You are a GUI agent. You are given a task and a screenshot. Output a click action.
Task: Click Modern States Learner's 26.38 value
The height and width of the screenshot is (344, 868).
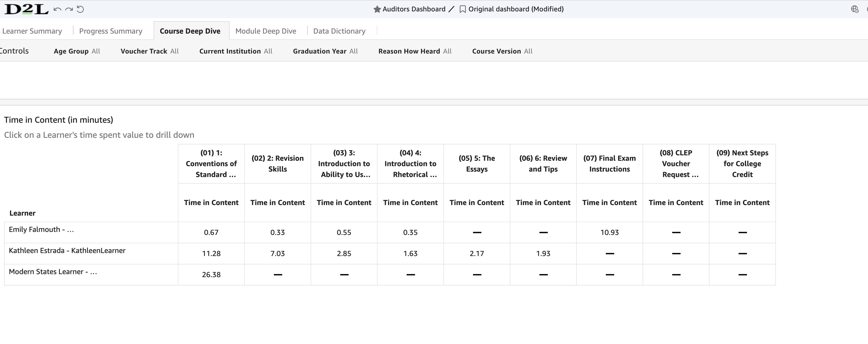click(x=211, y=275)
